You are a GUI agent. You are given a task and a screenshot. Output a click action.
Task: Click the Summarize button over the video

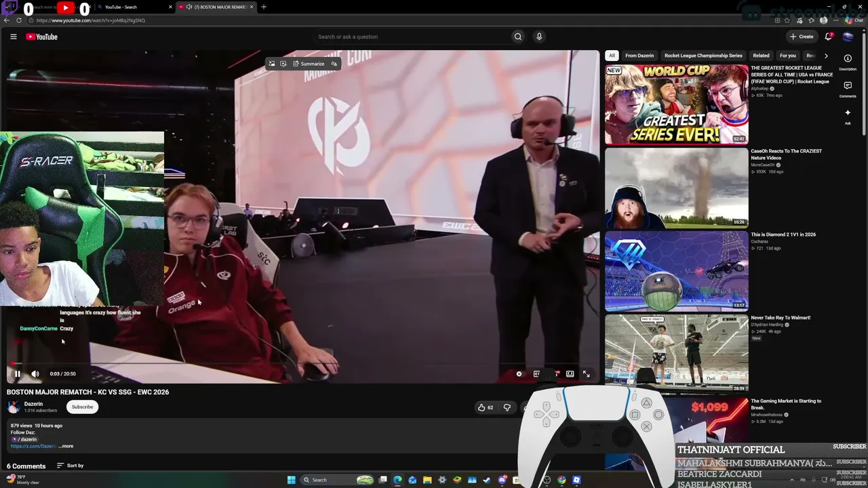[x=309, y=64]
